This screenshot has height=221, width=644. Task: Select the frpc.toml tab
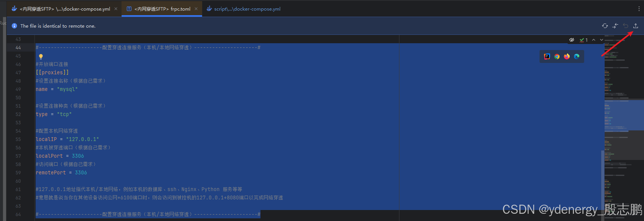[162, 9]
